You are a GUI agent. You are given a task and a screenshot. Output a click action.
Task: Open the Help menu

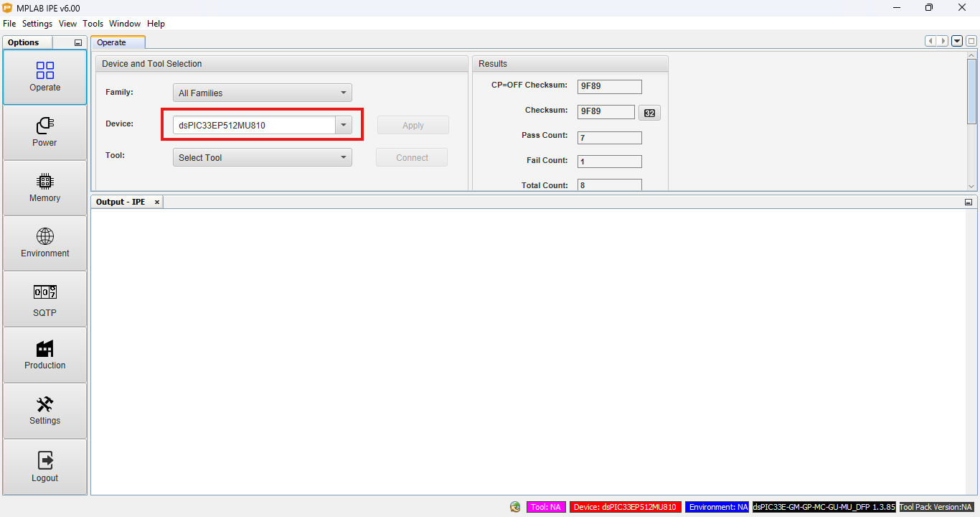click(x=156, y=24)
